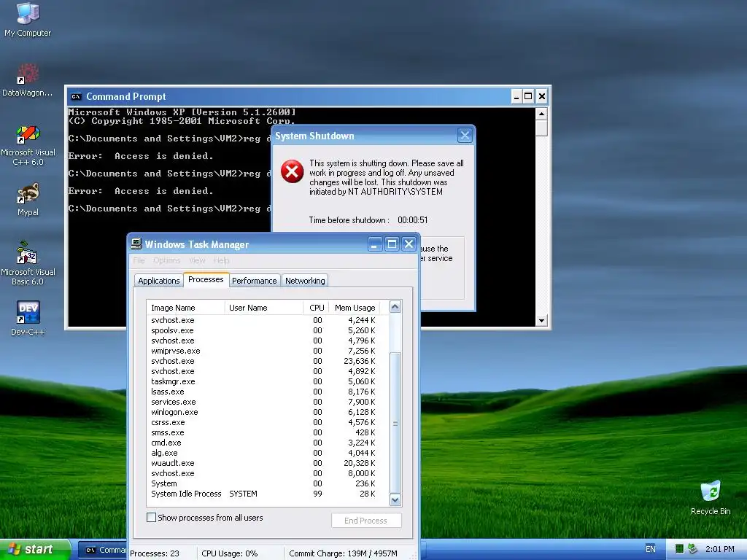Open the Help menu in Task Manager
The image size is (747, 560).
(222, 260)
